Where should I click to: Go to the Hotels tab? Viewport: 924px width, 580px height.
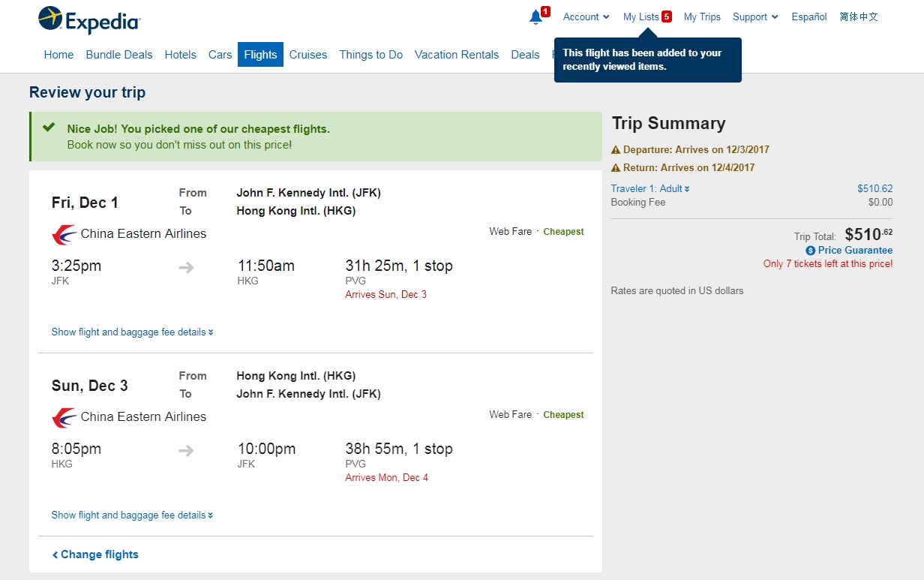click(180, 55)
